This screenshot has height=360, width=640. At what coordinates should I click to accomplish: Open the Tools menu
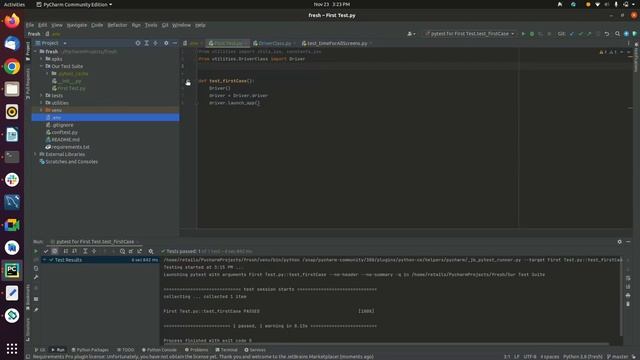pyautogui.click(x=151, y=25)
